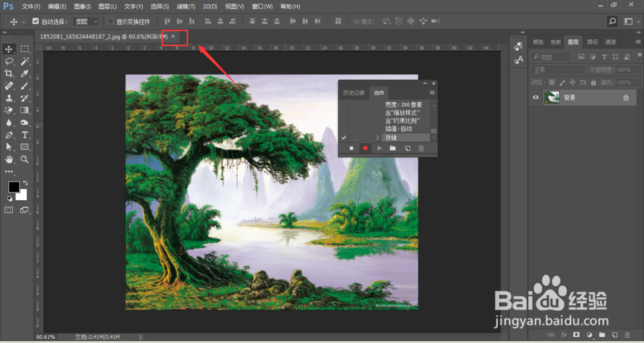Pick the Lasso tool
This screenshot has height=343, width=644.
(x=8, y=61)
